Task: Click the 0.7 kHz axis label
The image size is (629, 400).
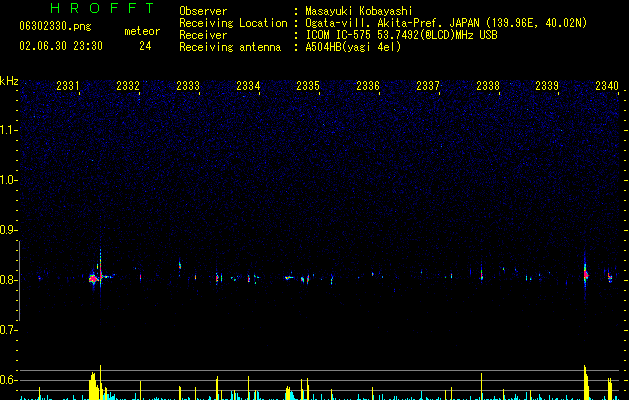Action: click(x=8, y=330)
